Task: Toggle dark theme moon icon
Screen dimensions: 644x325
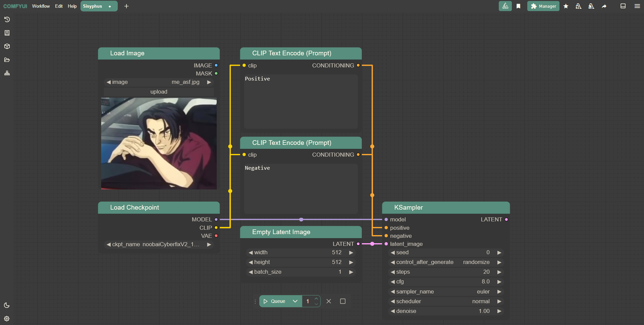Action: pos(7,305)
